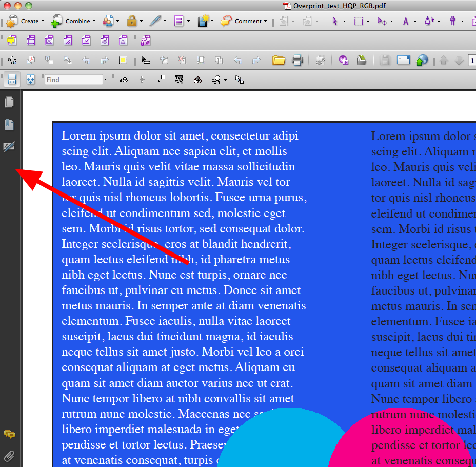
Task: Open the Combine files menu
Action: coord(73,21)
